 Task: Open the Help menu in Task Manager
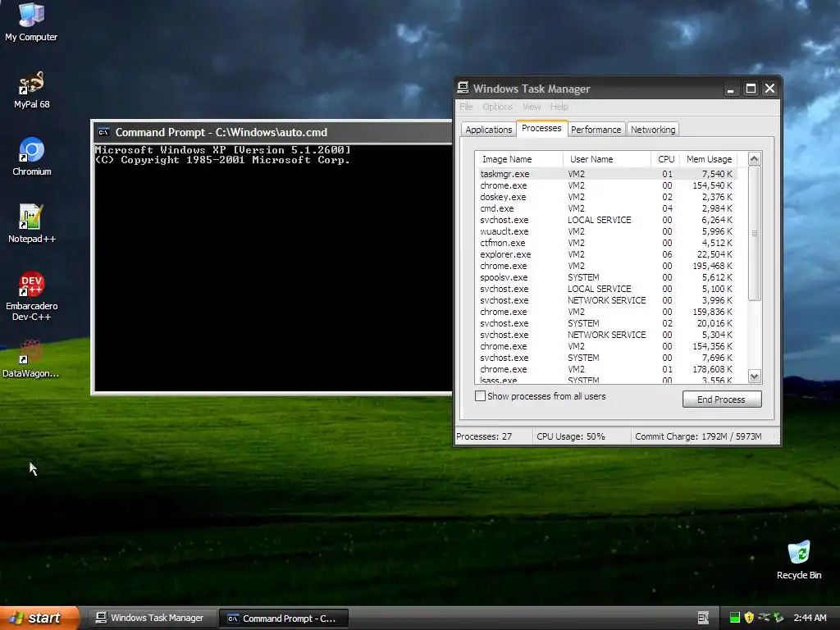click(x=559, y=107)
